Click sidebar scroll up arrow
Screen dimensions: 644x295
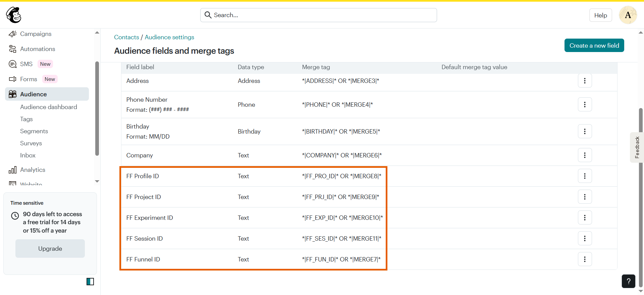point(97,33)
